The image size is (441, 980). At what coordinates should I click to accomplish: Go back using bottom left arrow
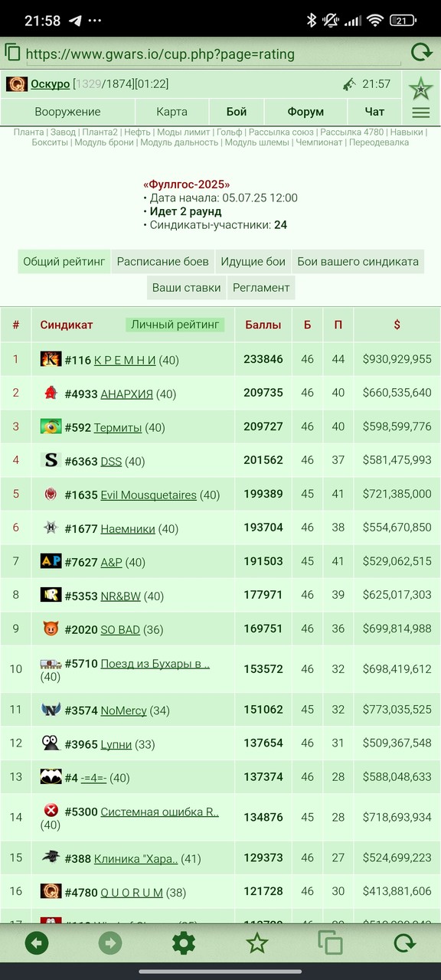[x=37, y=942]
